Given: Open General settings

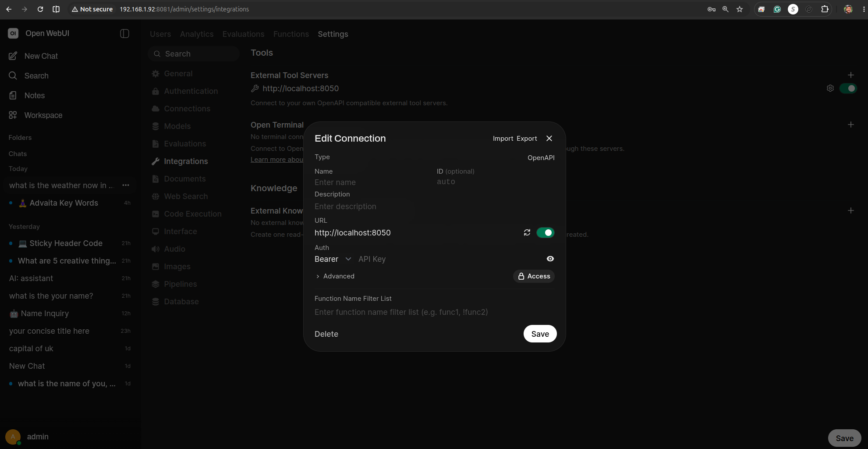Looking at the screenshot, I should pos(178,74).
